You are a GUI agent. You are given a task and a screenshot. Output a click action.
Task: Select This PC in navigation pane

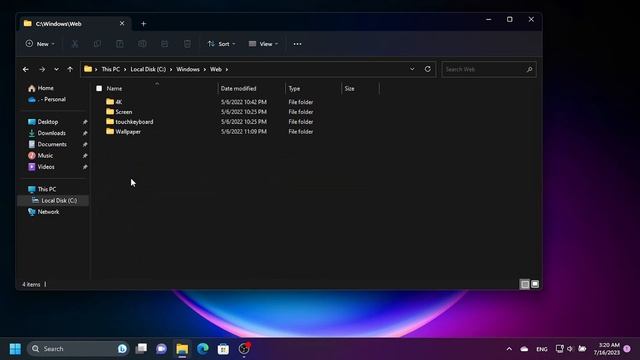[x=42, y=189]
